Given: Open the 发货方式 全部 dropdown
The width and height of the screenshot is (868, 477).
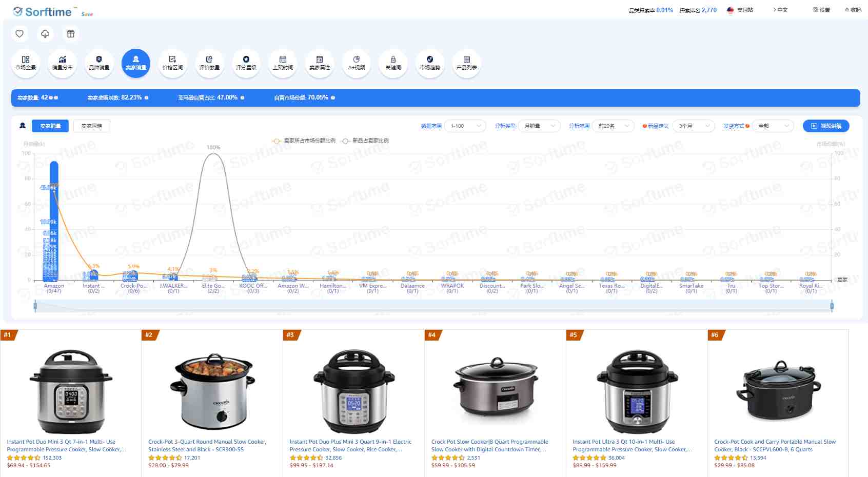Looking at the screenshot, I should tap(773, 126).
